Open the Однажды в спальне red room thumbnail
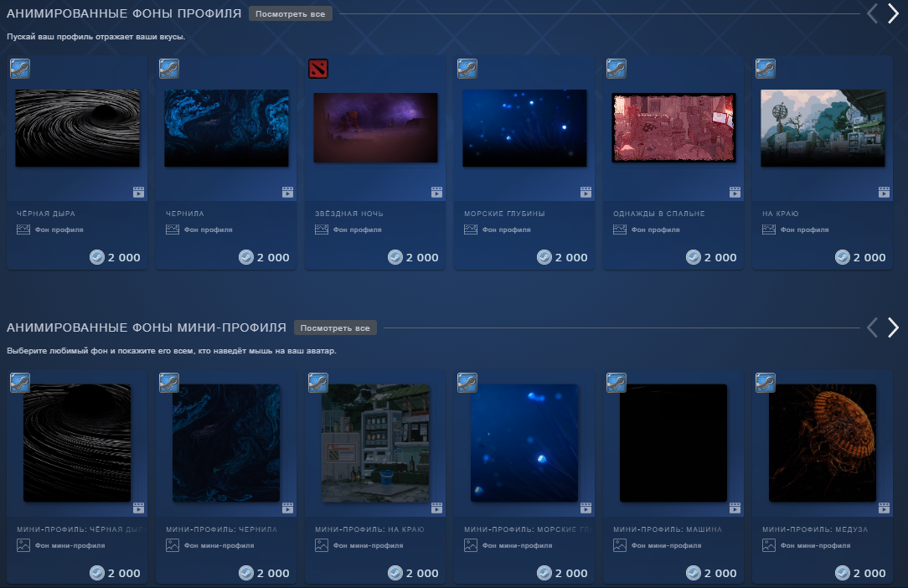 pos(674,128)
